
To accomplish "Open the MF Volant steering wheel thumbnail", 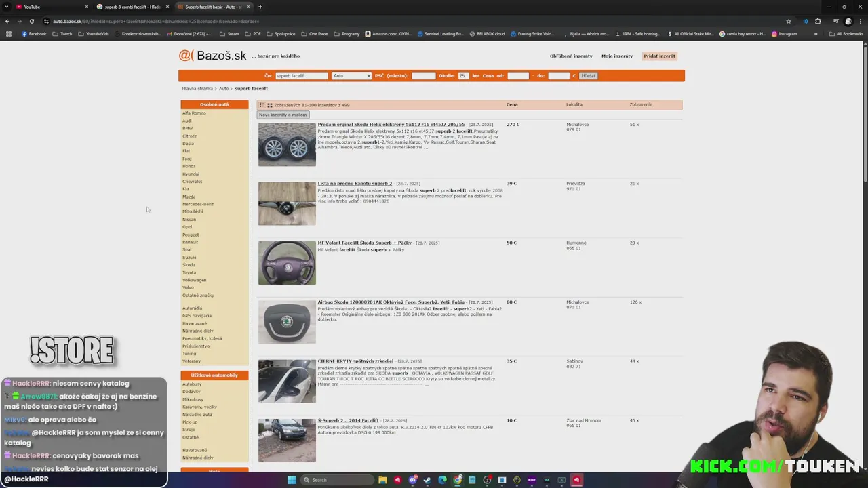I will [287, 263].
